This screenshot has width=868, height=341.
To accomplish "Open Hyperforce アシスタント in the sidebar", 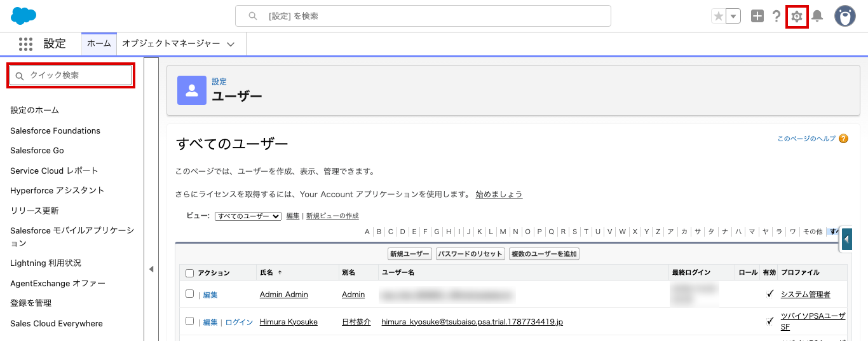I will click(x=57, y=190).
